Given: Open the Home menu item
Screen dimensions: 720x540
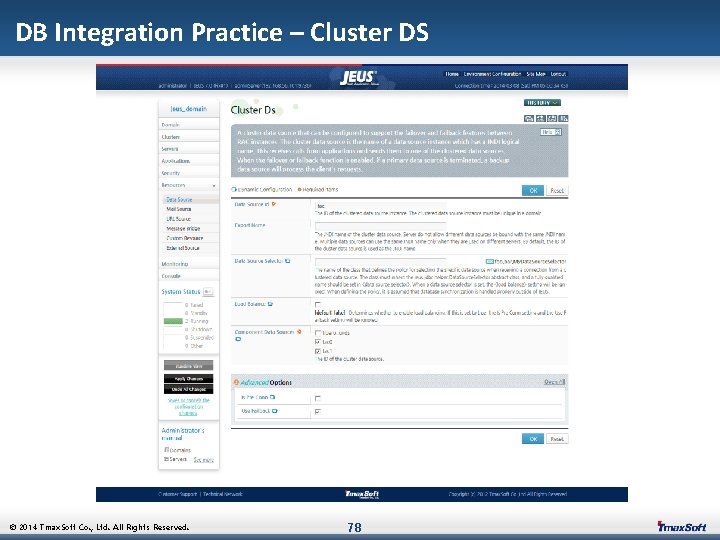Looking at the screenshot, I should [452, 74].
